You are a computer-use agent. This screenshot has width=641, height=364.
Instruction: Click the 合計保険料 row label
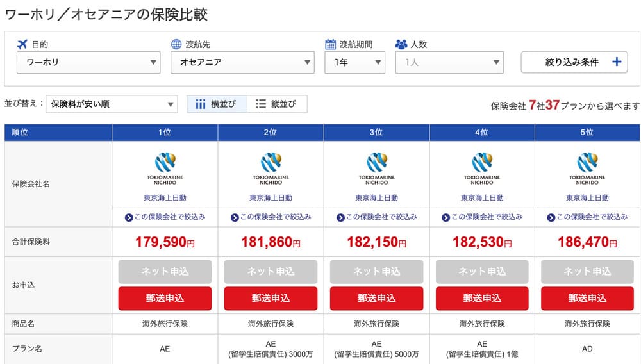coord(31,242)
